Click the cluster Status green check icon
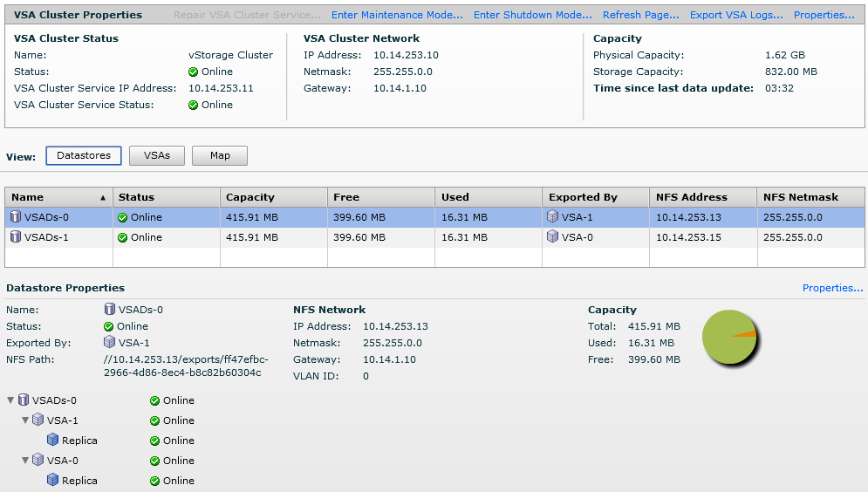The image size is (868, 492). [x=193, y=72]
